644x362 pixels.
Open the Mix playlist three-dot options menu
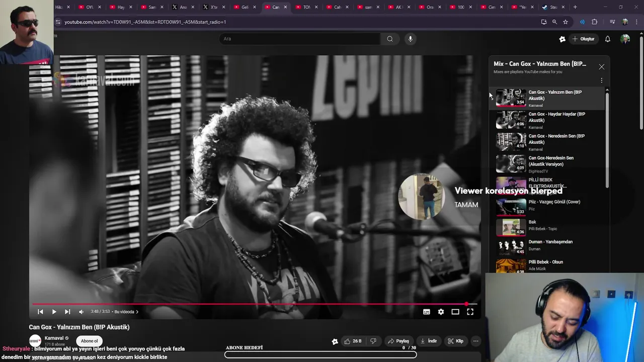601,80
